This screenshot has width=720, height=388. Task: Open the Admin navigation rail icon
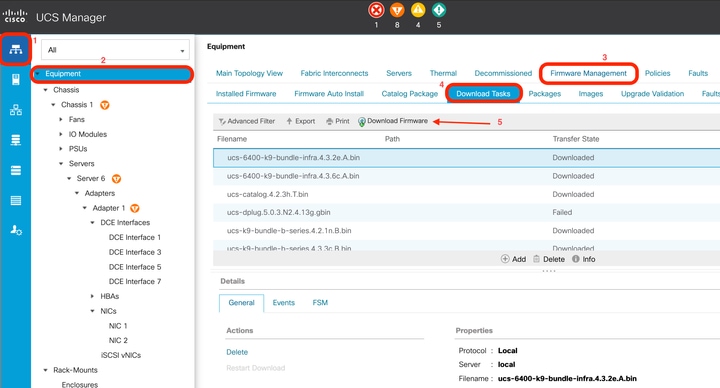click(x=16, y=230)
